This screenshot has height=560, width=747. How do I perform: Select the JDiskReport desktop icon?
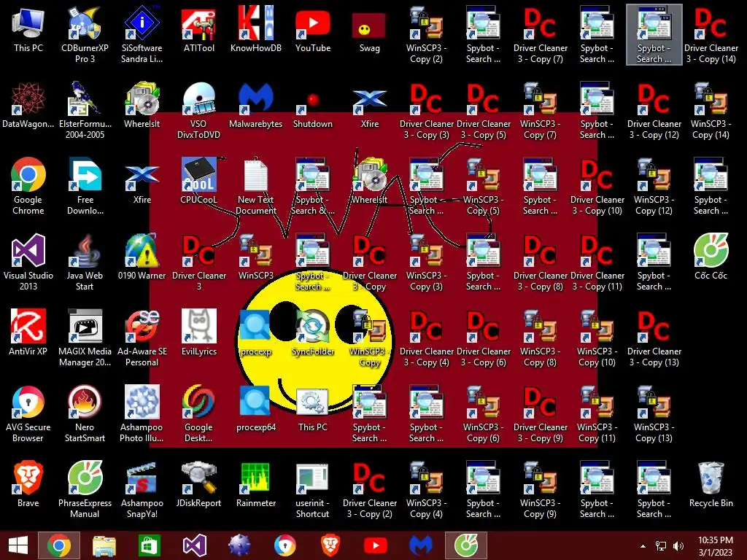[199, 484]
